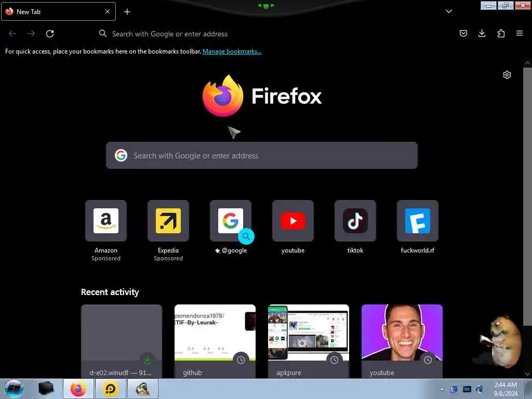Screen dimensions: 532x399
Task: Click the green download badge on d-e02 card
Action: pos(147,360)
